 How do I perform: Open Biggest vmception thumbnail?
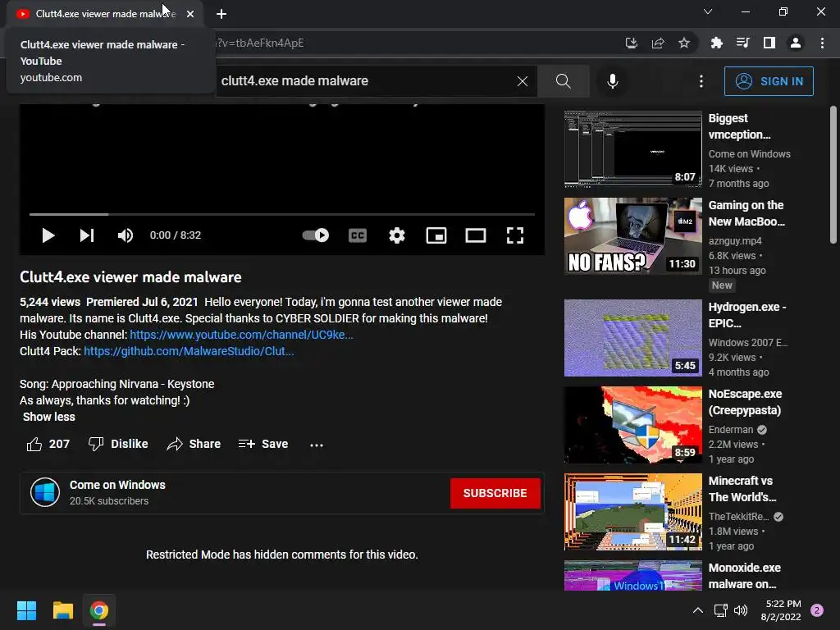click(x=632, y=149)
